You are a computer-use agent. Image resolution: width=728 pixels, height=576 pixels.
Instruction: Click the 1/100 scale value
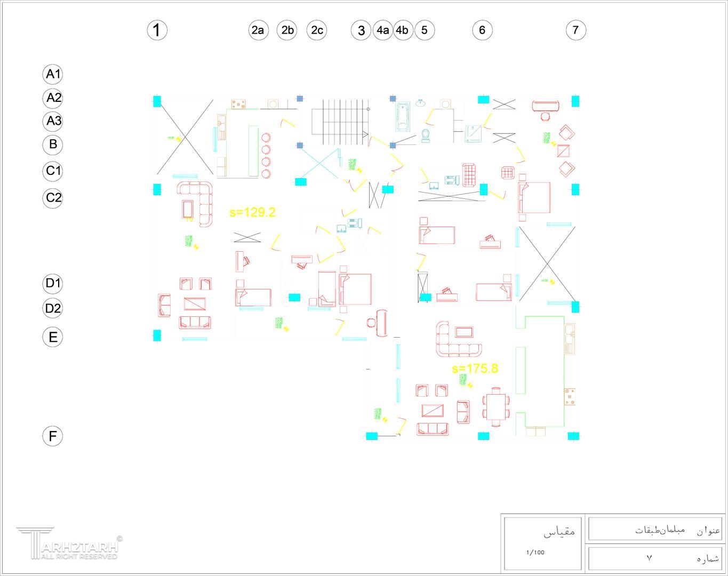tap(535, 553)
